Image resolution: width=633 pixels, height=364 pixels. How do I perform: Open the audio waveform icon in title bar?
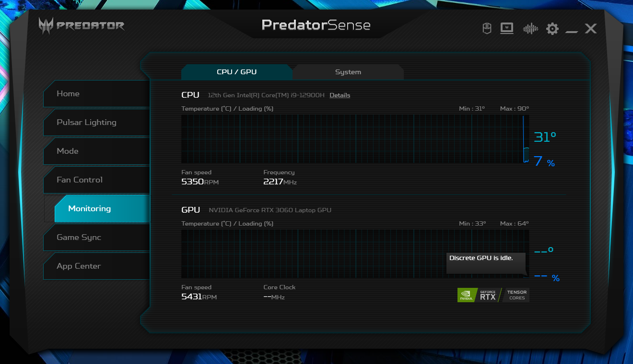pyautogui.click(x=530, y=29)
